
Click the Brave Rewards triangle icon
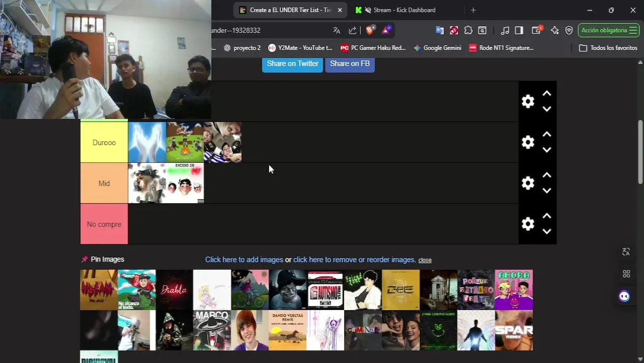pyautogui.click(x=386, y=30)
